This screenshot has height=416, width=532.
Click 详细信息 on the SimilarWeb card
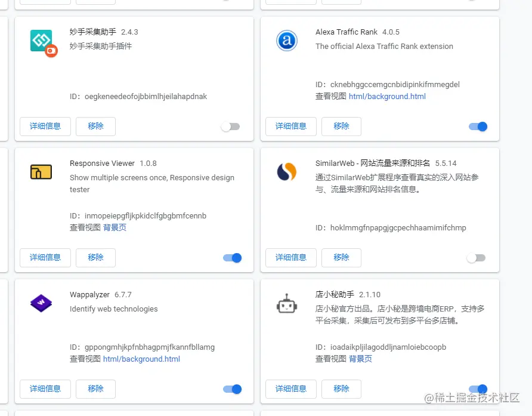point(290,257)
